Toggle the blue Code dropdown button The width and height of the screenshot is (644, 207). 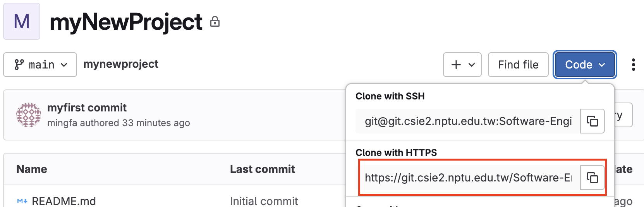coord(584,65)
